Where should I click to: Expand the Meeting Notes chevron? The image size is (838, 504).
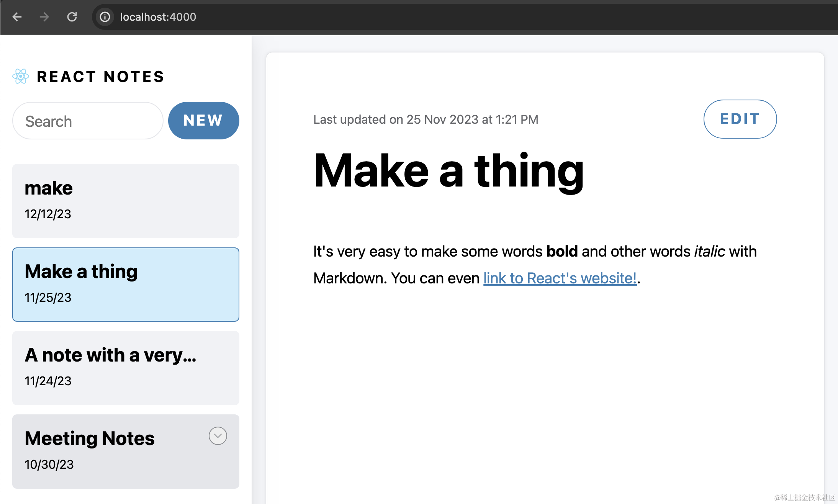(x=218, y=436)
